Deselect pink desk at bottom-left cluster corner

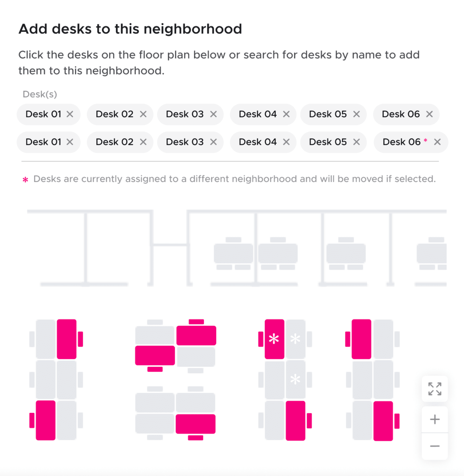tap(46, 420)
